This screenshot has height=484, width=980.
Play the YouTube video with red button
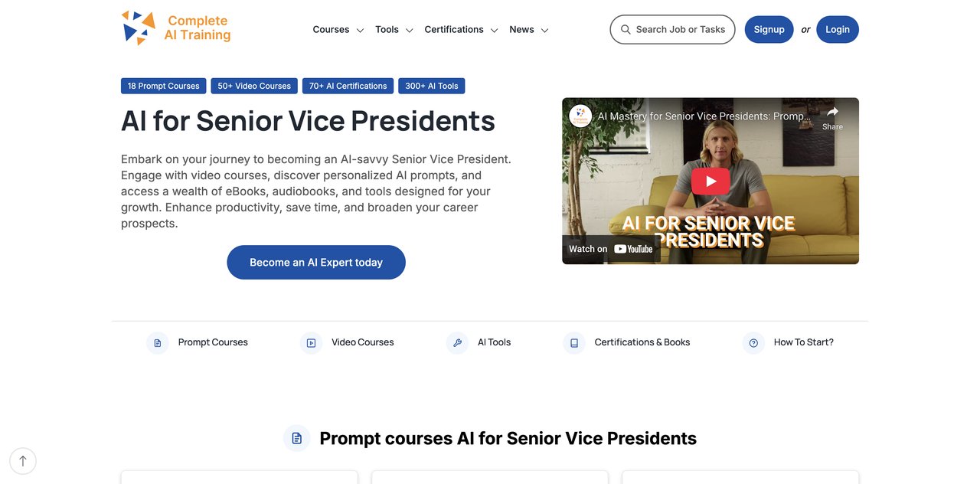(710, 181)
